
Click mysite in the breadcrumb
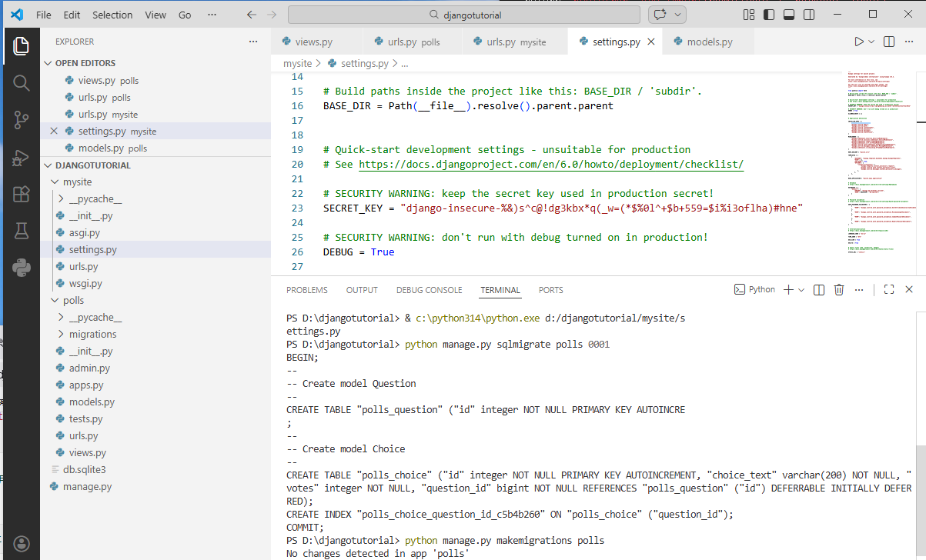298,64
